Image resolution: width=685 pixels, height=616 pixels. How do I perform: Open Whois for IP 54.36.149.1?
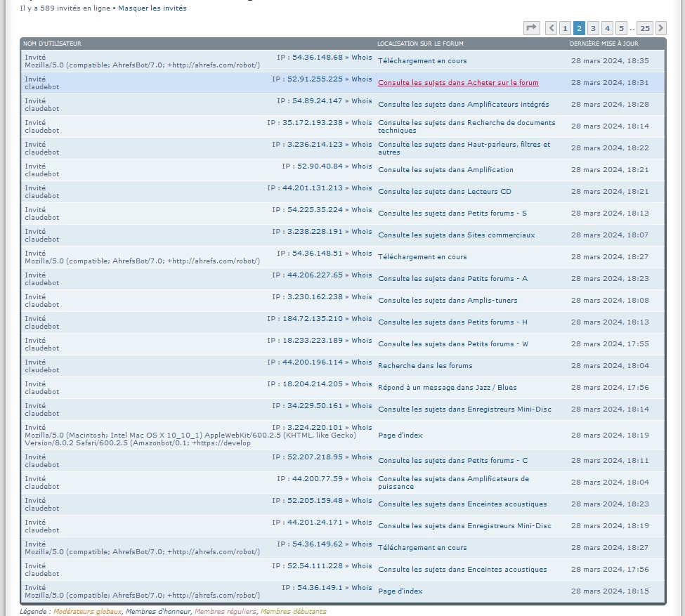[362, 588]
